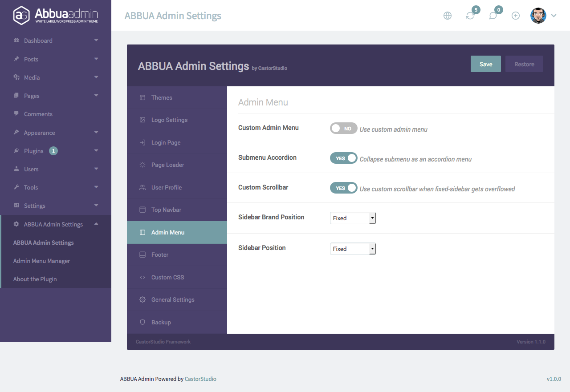Image resolution: width=570 pixels, height=392 pixels.
Task: Open the Custom CSS tab
Action: coord(177,277)
